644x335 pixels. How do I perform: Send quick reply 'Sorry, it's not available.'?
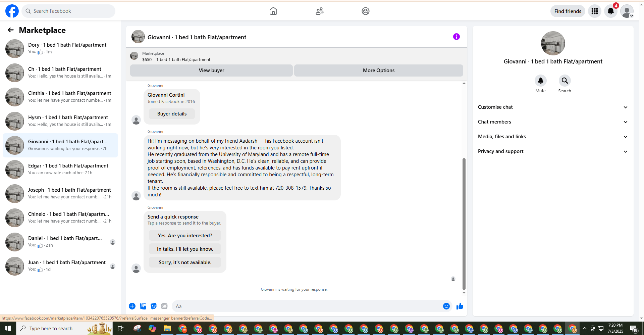click(x=185, y=262)
